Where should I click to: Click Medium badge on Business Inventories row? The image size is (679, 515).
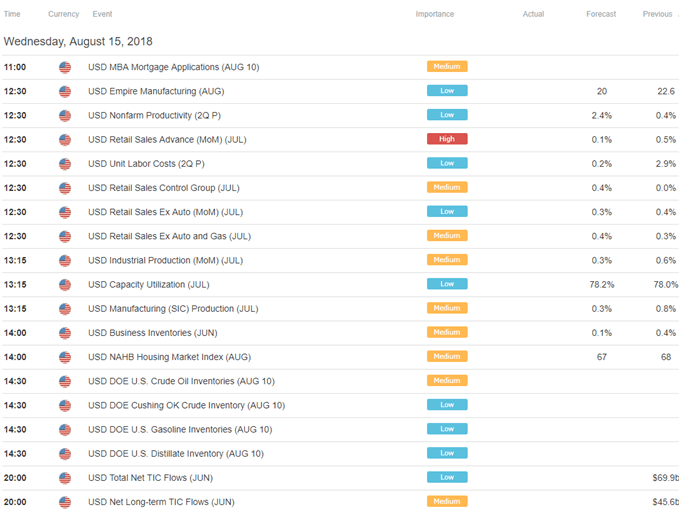coord(447,332)
